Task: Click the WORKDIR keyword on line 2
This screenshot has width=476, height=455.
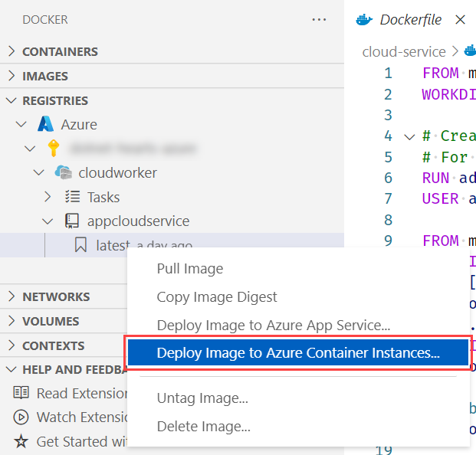Action: tap(449, 94)
